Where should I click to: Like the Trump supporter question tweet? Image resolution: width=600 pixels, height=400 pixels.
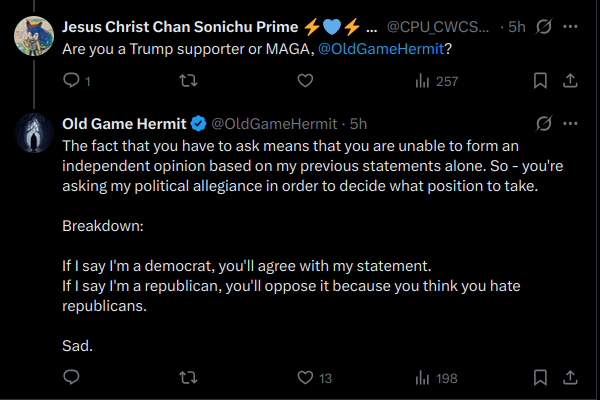pos(305,81)
